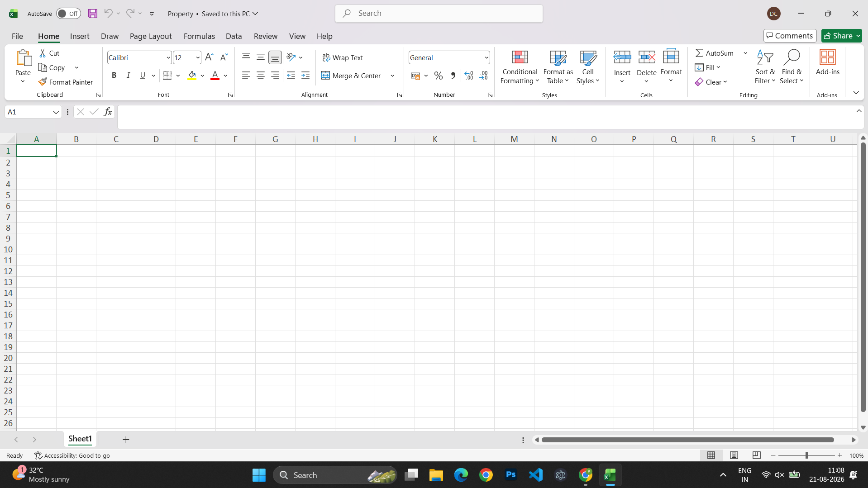
Task: Click the Center alignment icon
Action: pyautogui.click(x=261, y=76)
